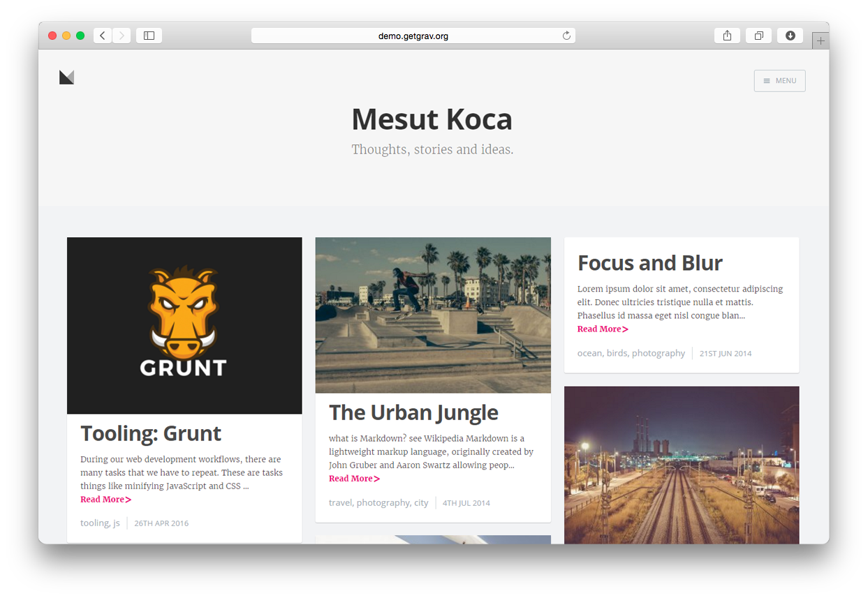Go forward with Safari forward arrow
This screenshot has height=598, width=868.
click(122, 36)
